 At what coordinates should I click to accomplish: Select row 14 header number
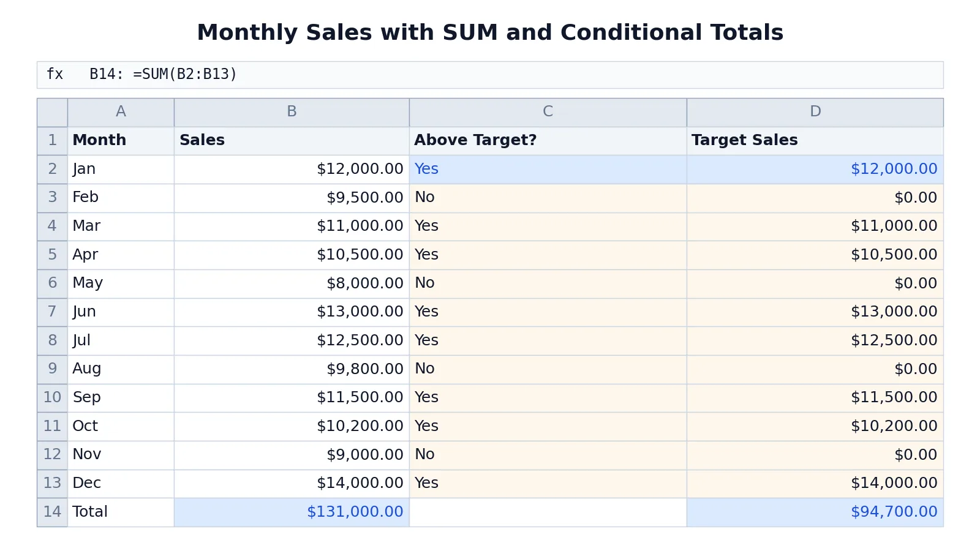52,512
